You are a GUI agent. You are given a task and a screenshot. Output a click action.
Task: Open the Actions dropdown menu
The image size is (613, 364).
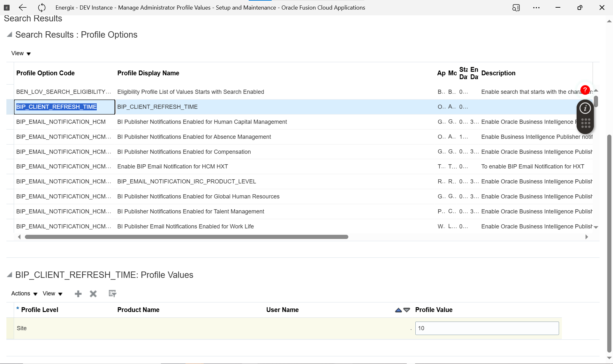24,293
